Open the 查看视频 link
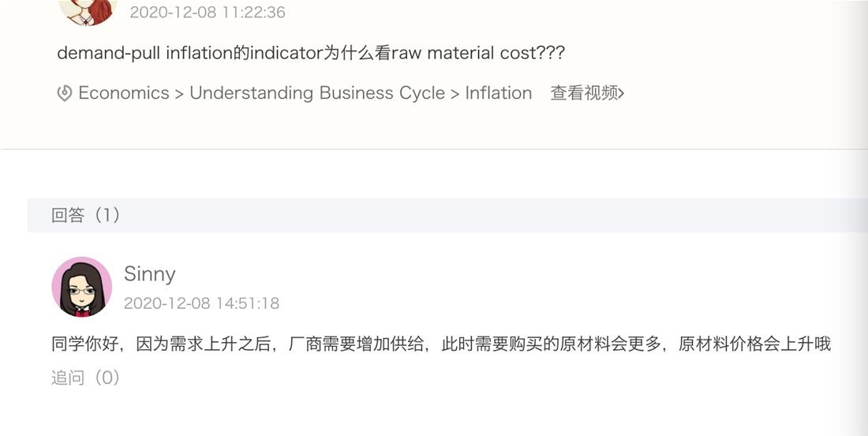Screen dimensions: 868x436 (x=587, y=93)
